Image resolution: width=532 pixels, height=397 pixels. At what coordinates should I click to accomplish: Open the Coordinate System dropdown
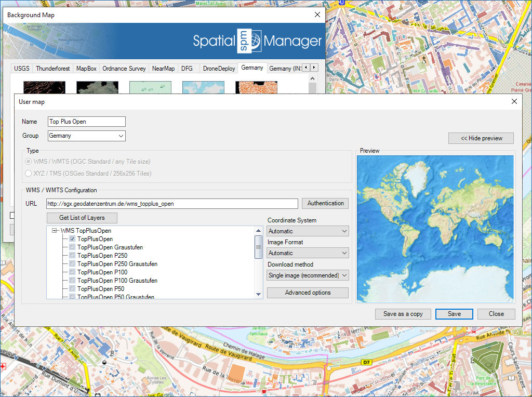coord(308,231)
